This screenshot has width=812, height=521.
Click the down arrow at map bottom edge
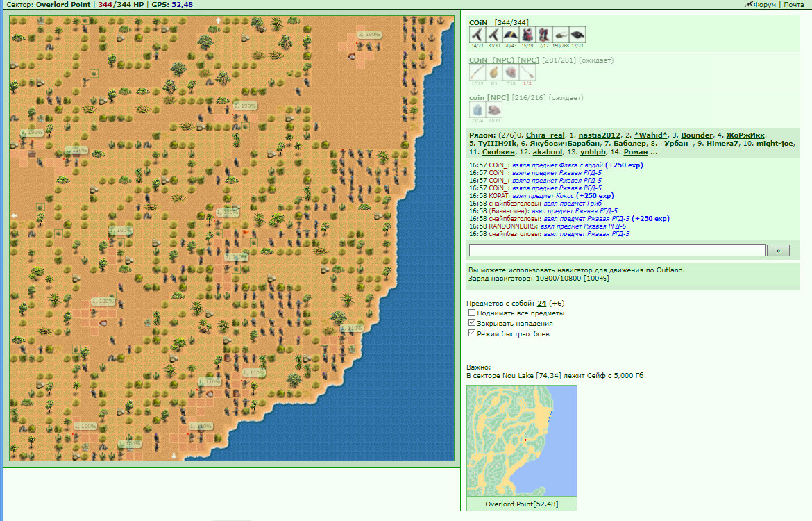174,456
